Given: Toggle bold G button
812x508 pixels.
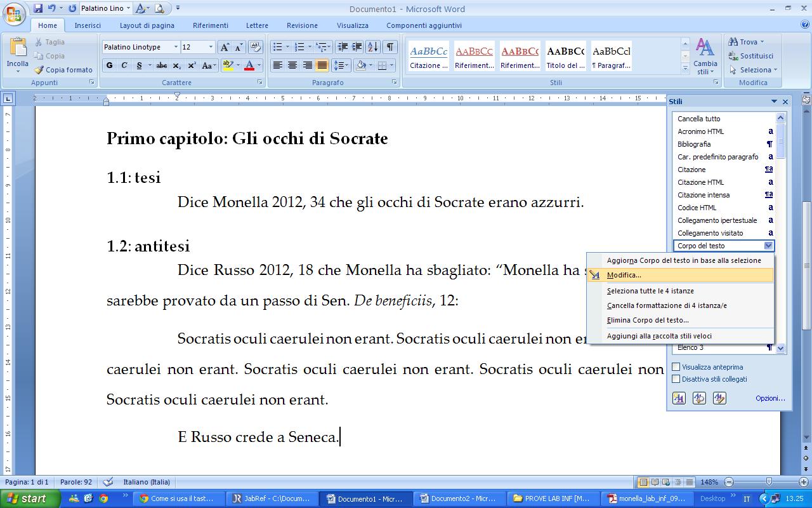Looking at the screenshot, I should click(x=110, y=65).
